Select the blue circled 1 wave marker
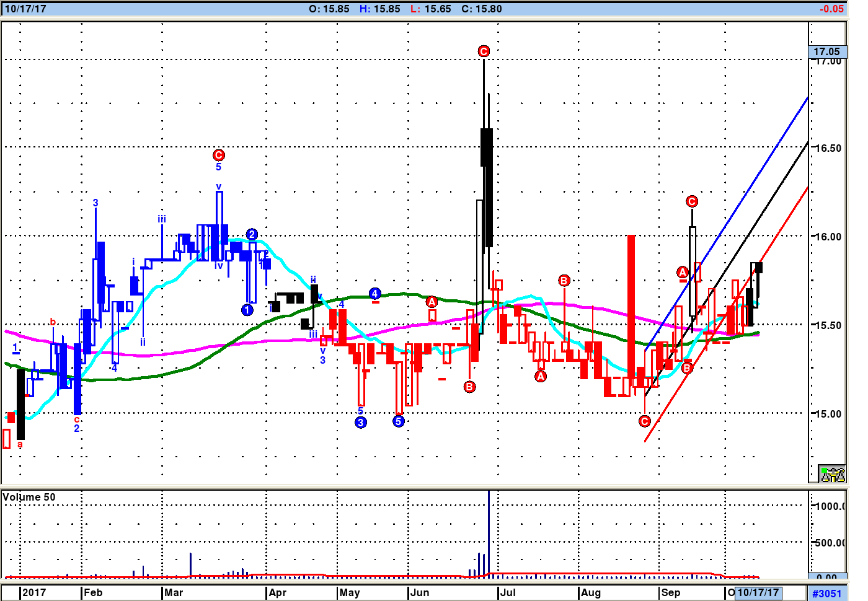 tap(247, 310)
